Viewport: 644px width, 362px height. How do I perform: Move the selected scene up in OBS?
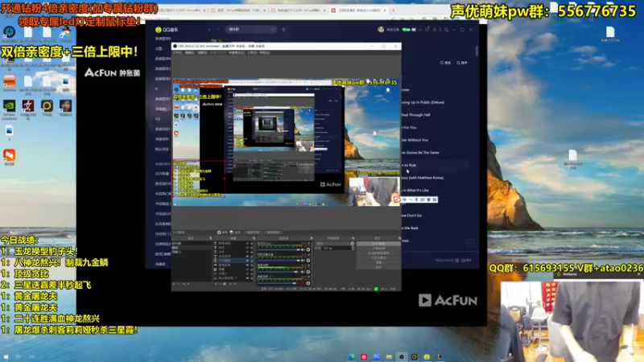point(184,284)
